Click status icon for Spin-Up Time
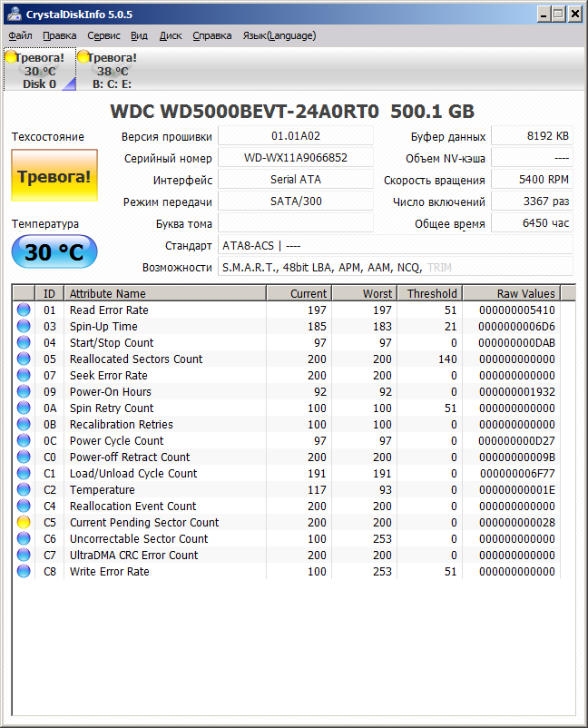588x728 pixels. 24,326
